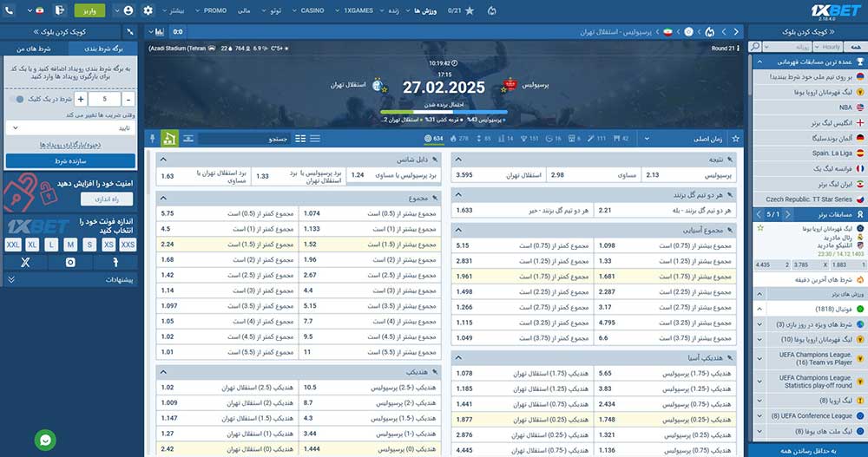Viewport: 868px width, 457px height.
Task: Click the pin icon on markets toolbar
Action: (153, 139)
